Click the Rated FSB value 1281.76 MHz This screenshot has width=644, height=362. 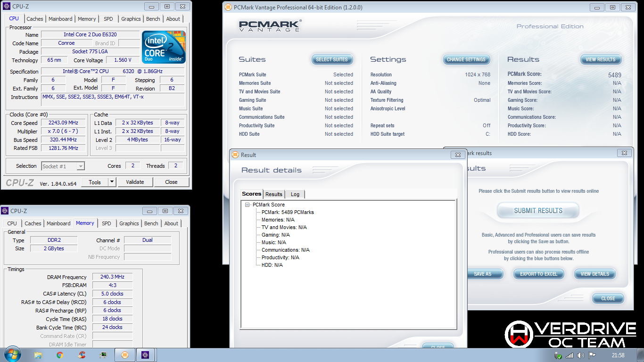(x=63, y=148)
